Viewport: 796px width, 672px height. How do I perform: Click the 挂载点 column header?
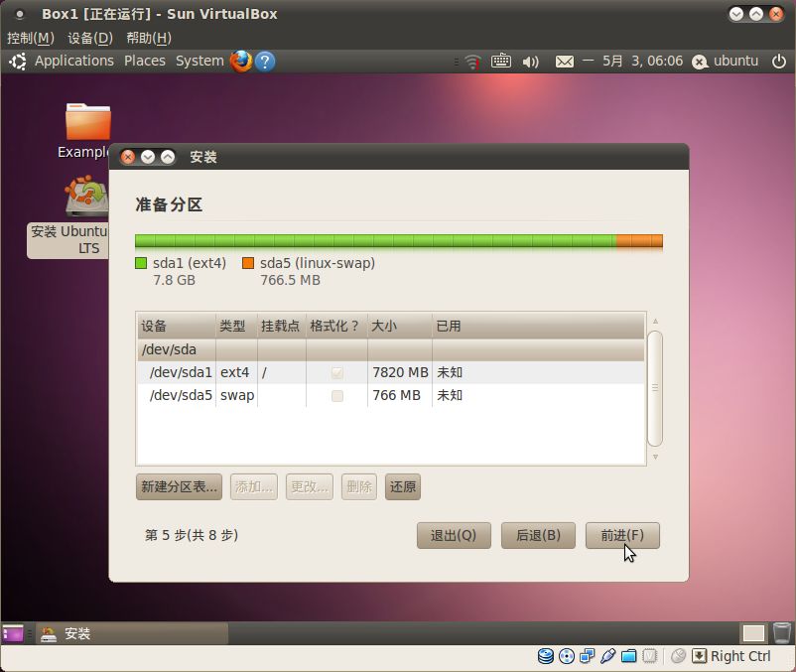(282, 326)
